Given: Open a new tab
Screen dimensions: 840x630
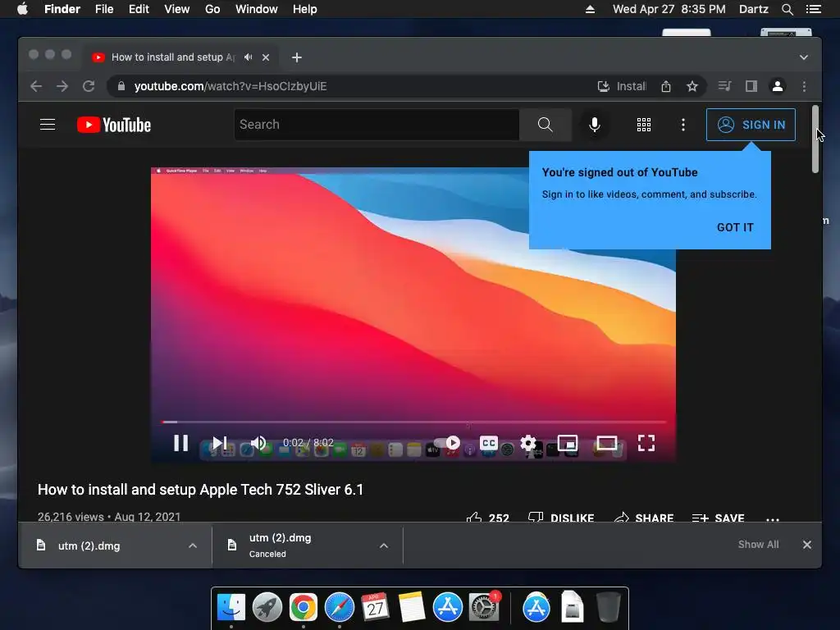Looking at the screenshot, I should tap(297, 57).
